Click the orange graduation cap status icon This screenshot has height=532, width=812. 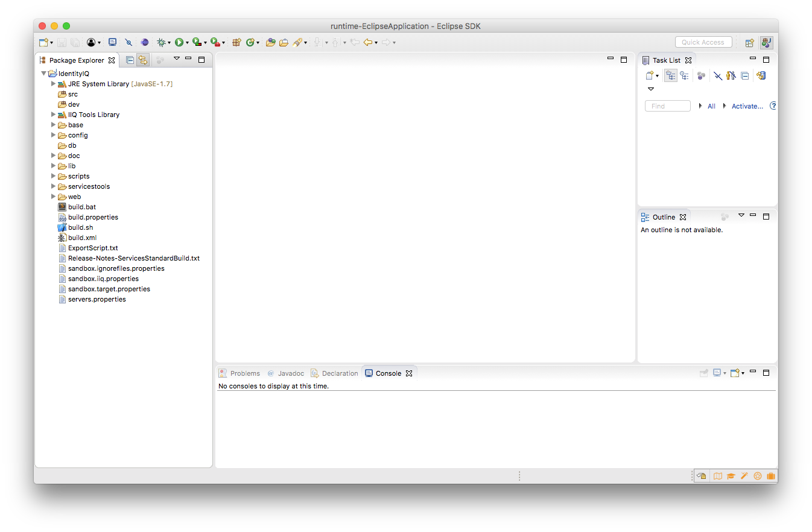[731, 476]
